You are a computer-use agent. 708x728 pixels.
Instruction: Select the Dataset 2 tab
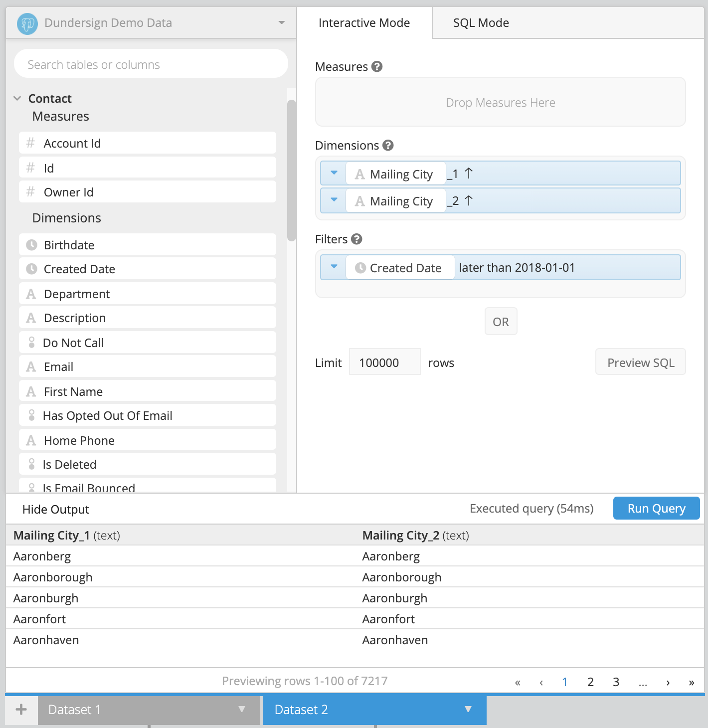click(x=374, y=710)
